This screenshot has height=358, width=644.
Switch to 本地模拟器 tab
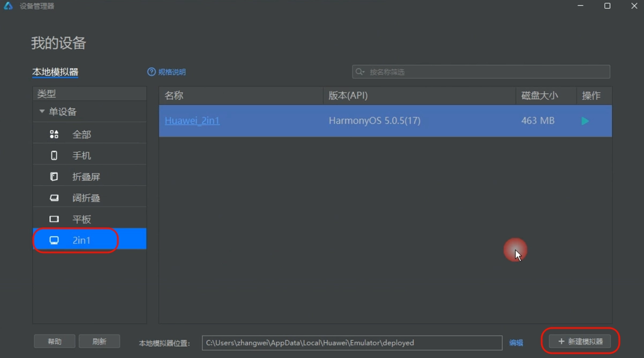tap(55, 72)
